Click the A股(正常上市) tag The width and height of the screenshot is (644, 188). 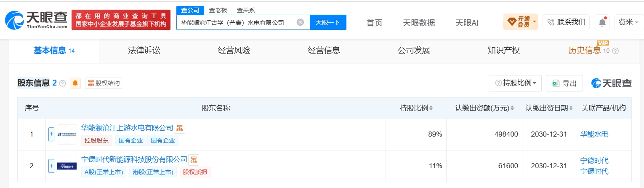(103, 172)
